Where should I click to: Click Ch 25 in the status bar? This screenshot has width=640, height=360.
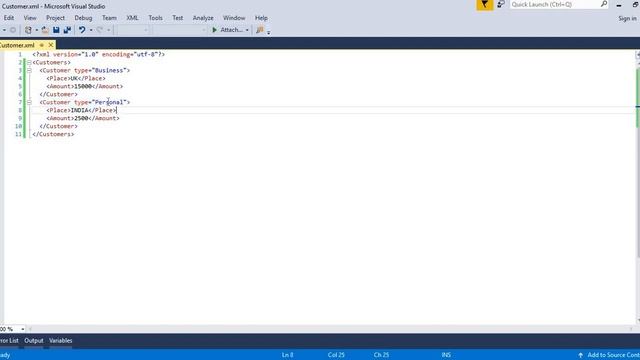click(x=381, y=355)
